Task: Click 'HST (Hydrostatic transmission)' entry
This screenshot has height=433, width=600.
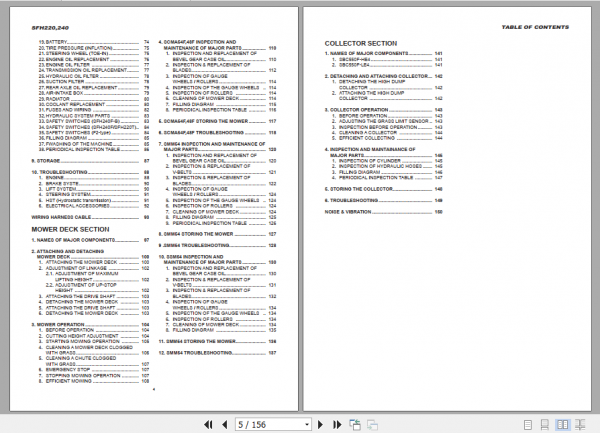Action: (x=94, y=200)
